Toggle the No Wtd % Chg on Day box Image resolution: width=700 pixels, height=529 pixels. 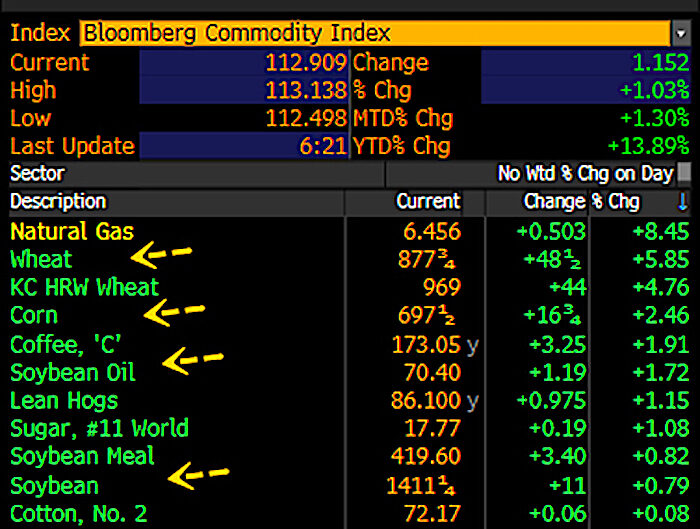click(683, 173)
